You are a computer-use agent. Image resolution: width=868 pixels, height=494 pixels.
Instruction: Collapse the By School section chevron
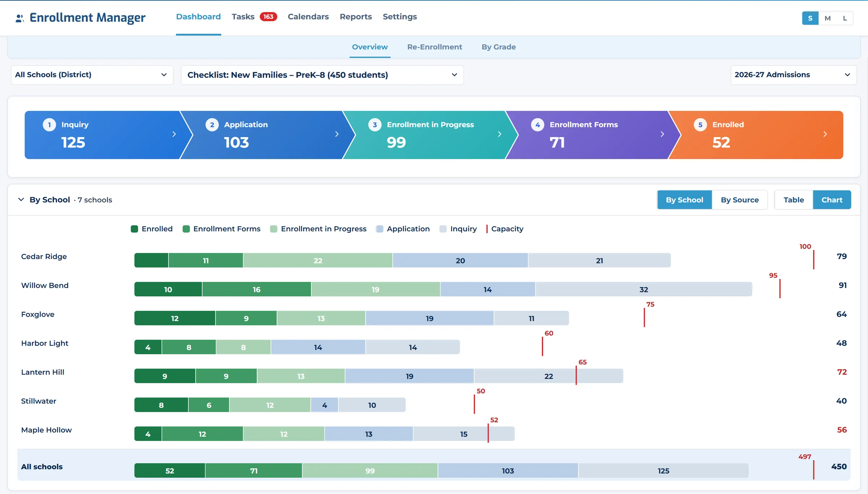(21, 199)
